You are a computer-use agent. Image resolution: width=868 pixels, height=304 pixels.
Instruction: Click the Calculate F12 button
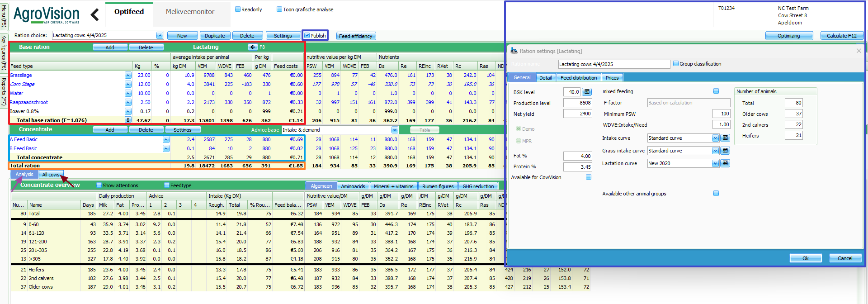coord(841,36)
